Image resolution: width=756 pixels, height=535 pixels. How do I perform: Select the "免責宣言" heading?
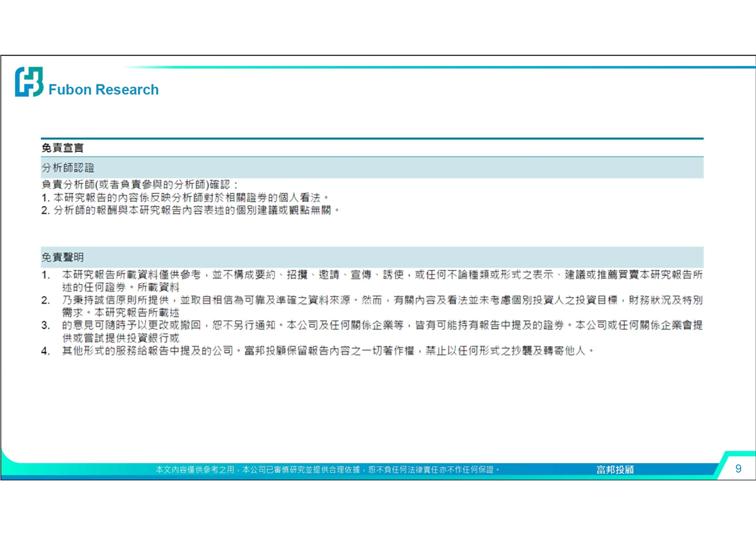(x=62, y=147)
